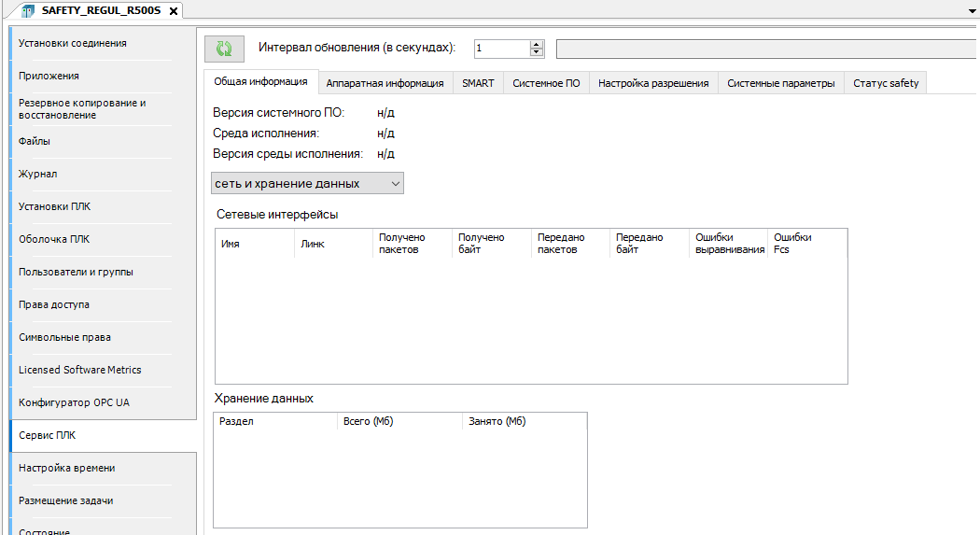Open the 'сеть и хранение данных' dropdown
The image size is (980, 535).
pyautogui.click(x=308, y=184)
